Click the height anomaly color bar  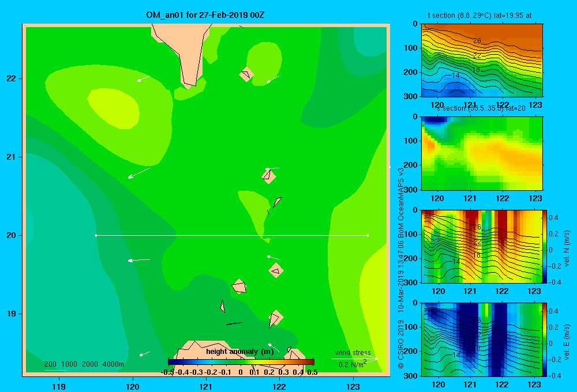[x=241, y=362]
